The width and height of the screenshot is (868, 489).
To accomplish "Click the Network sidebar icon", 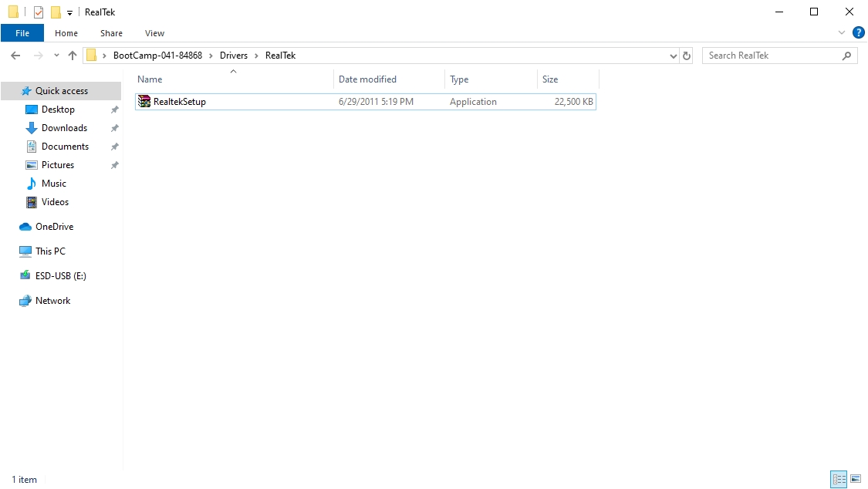I will [25, 301].
